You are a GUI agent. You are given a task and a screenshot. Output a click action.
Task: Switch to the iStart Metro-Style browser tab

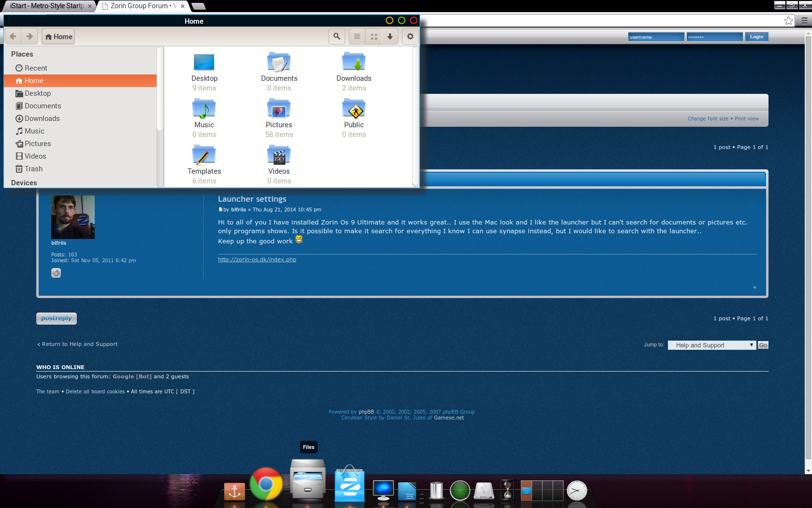[47, 6]
